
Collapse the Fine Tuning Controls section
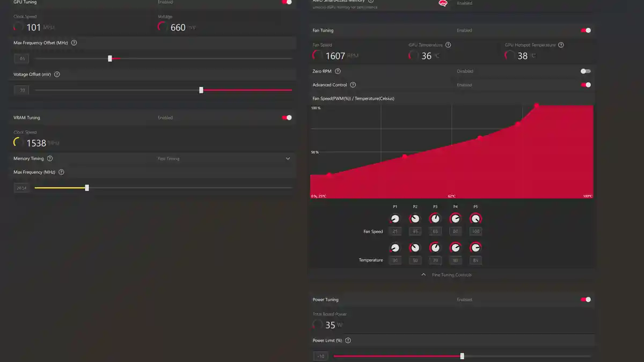point(423,275)
